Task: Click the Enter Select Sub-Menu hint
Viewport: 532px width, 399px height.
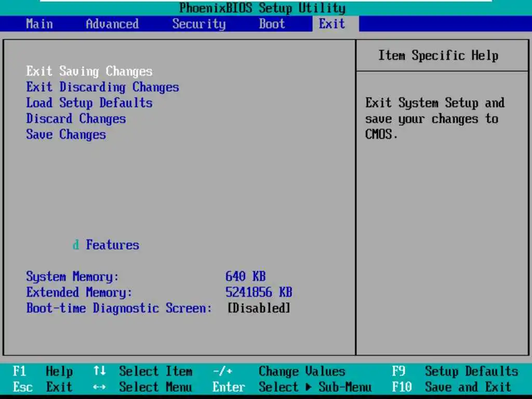Action: 292,387
